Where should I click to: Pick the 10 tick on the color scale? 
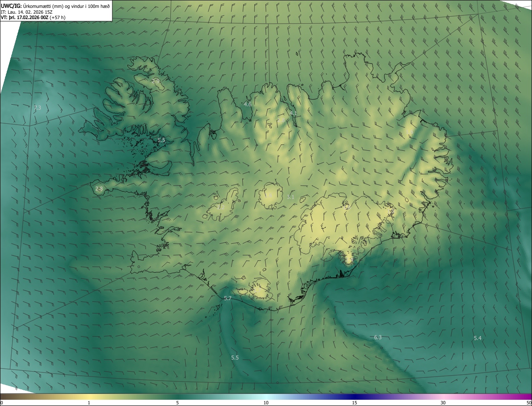(x=266, y=403)
